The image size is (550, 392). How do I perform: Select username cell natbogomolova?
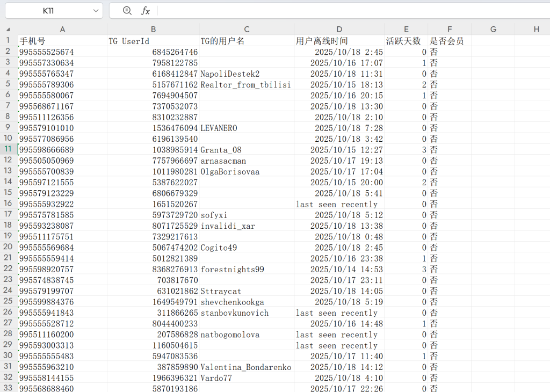pyautogui.click(x=247, y=334)
